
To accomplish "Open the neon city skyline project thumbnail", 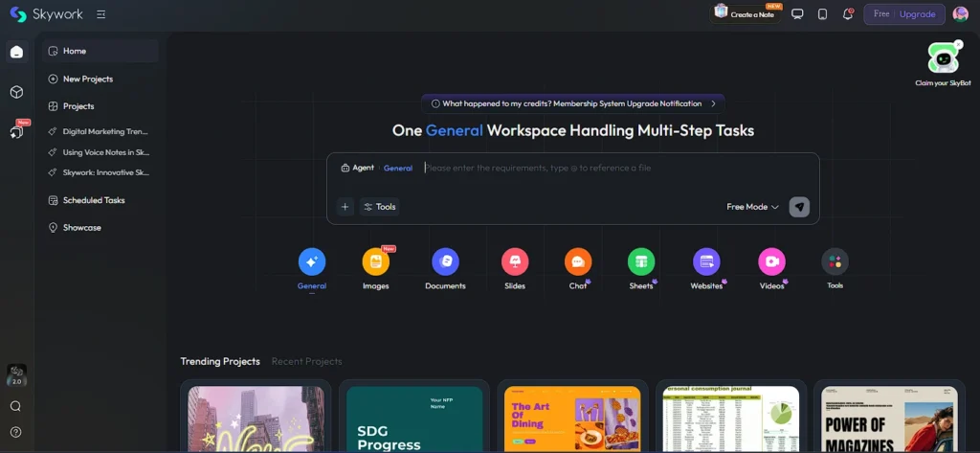I will [256, 417].
